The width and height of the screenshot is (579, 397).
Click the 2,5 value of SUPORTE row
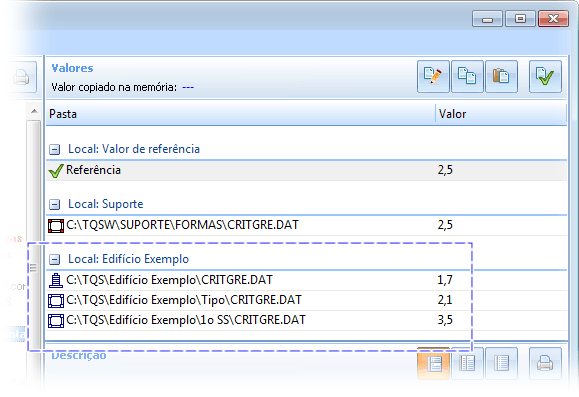pos(445,225)
